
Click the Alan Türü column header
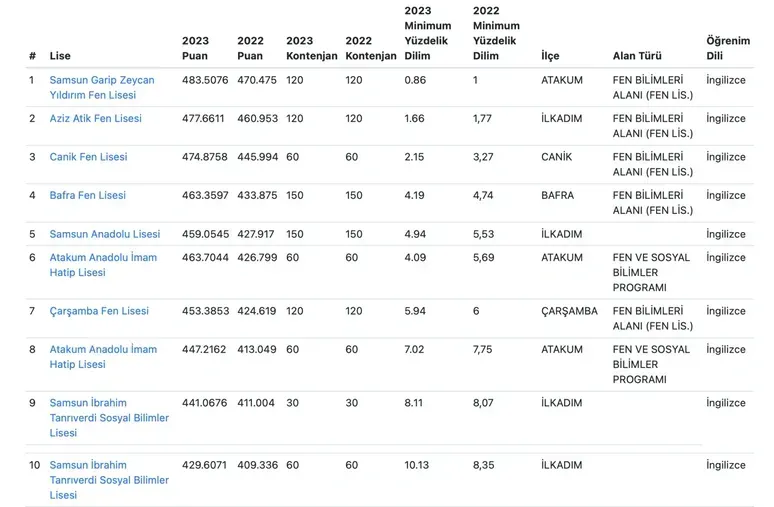click(x=637, y=56)
